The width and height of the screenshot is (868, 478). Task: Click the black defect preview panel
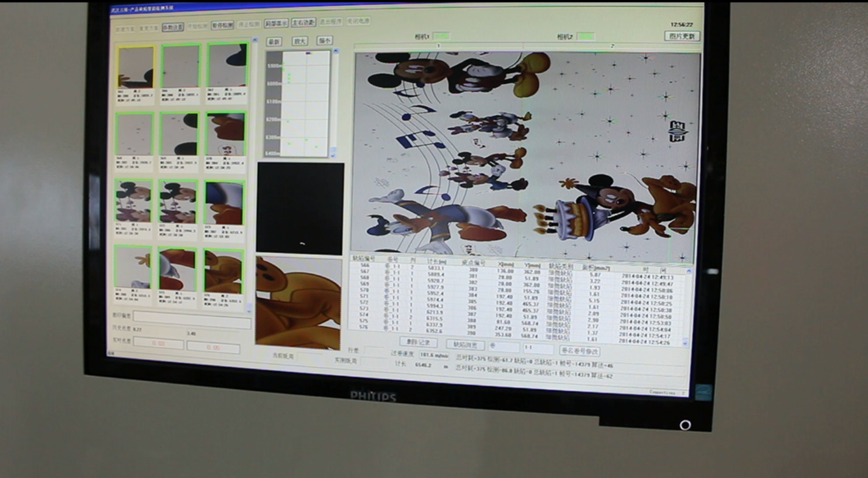tap(300, 208)
